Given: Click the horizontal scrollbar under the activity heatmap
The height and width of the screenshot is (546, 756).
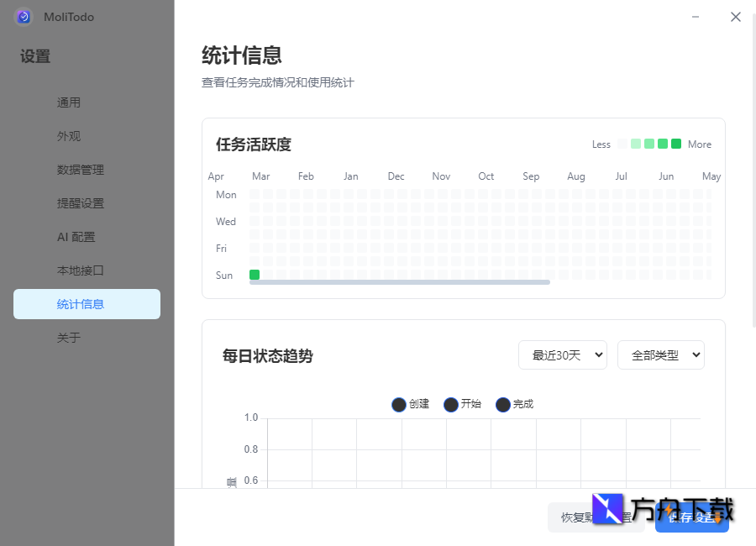Looking at the screenshot, I should click(399, 281).
